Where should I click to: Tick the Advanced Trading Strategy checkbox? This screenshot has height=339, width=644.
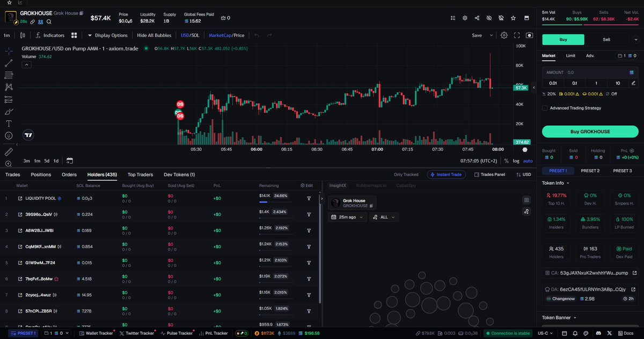coord(545,108)
